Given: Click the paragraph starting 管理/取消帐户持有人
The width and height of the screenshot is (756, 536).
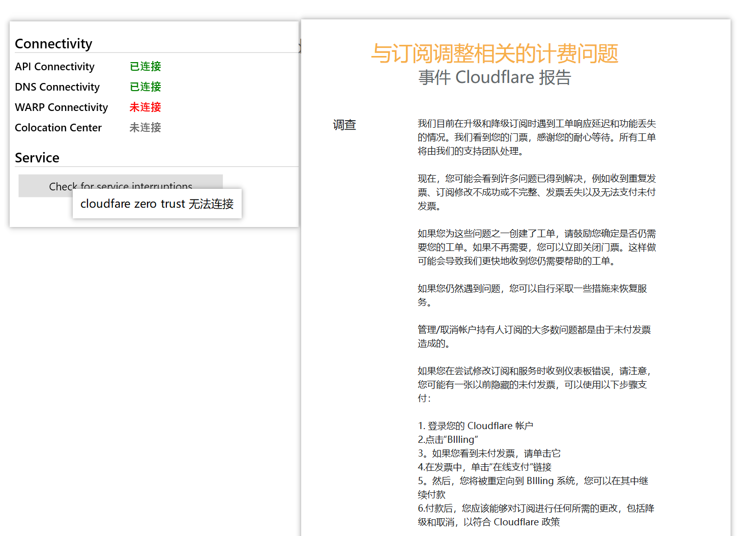Looking at the screenshot, I should [x=534, y=336].
